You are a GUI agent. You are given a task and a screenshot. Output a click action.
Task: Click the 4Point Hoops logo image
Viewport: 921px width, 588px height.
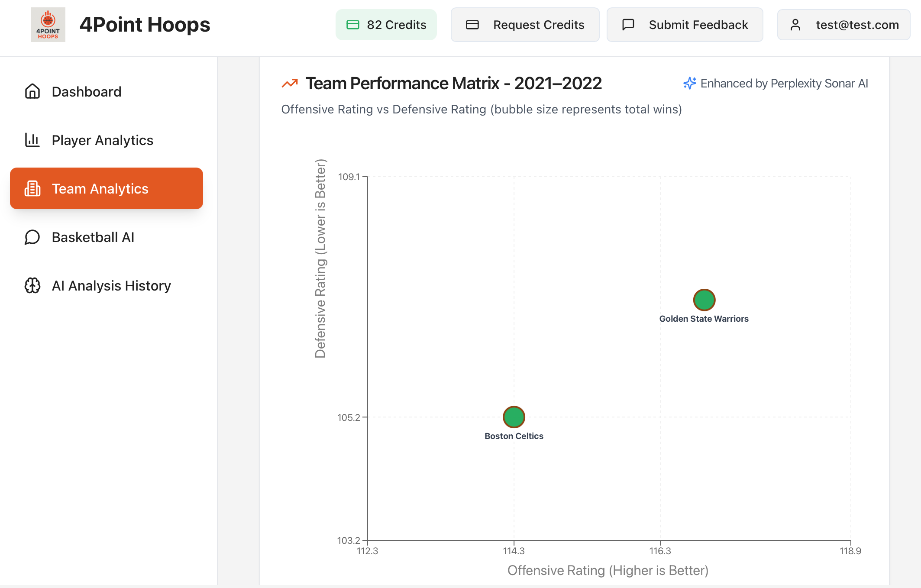pos(48,25)
